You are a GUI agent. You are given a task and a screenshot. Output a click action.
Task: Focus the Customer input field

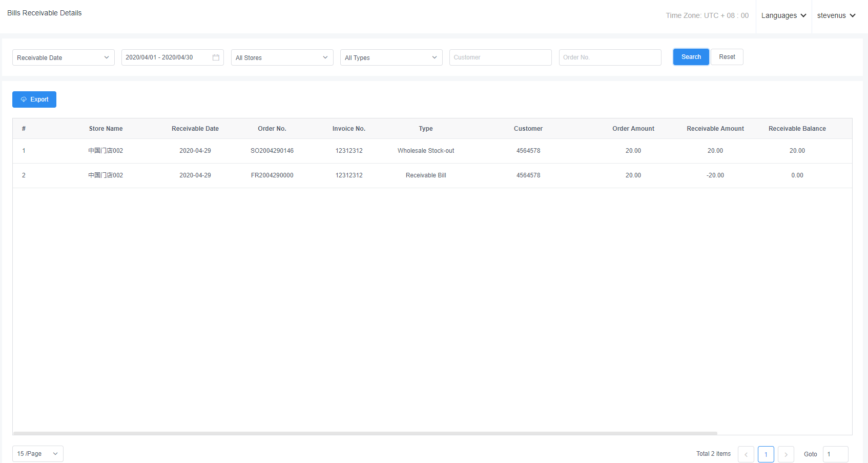click(500, 57)
